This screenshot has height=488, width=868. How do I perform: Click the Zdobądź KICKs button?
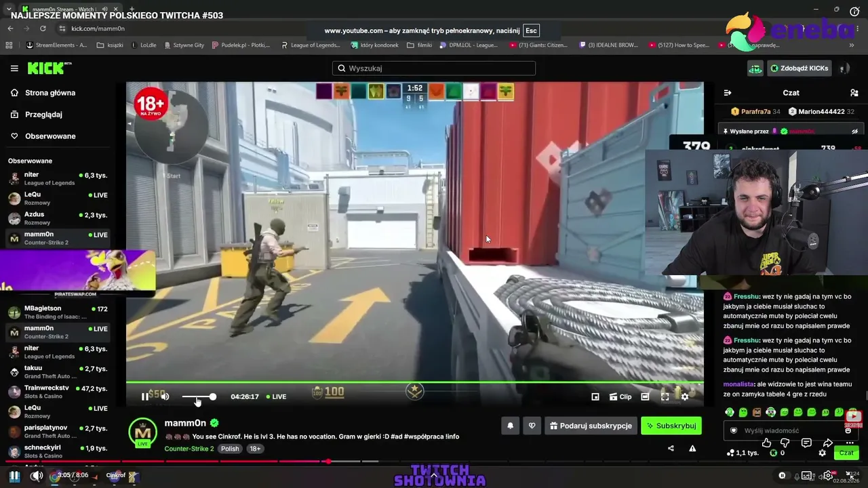tap(800, 68)
